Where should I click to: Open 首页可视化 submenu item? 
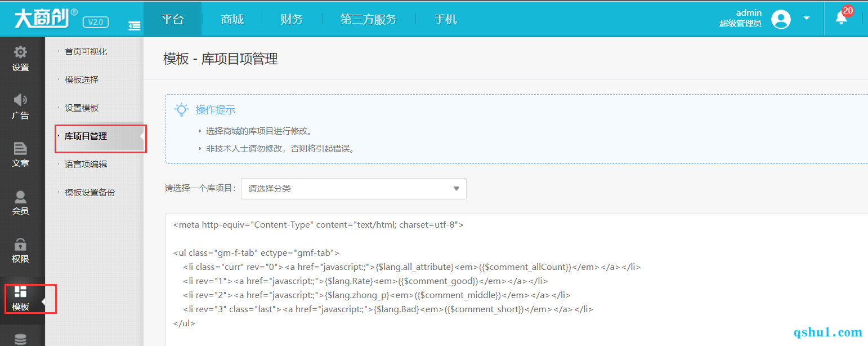point(86,51)
